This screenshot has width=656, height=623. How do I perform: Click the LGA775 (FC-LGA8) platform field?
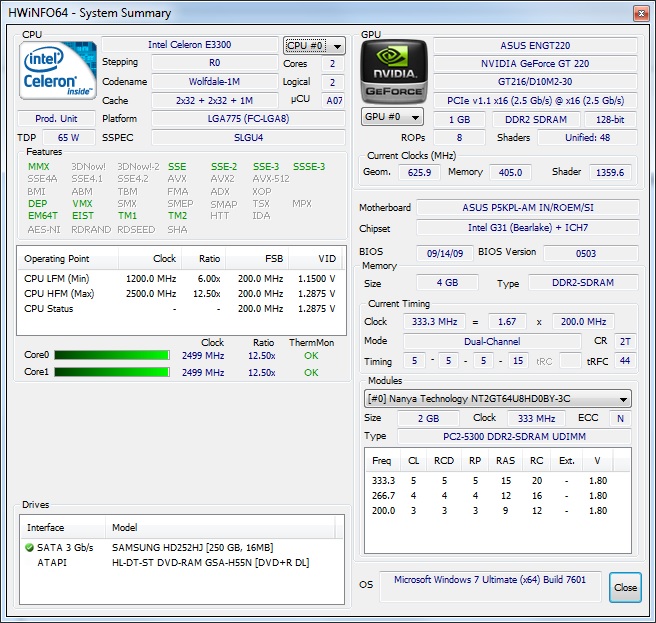[x=249, y=119]
